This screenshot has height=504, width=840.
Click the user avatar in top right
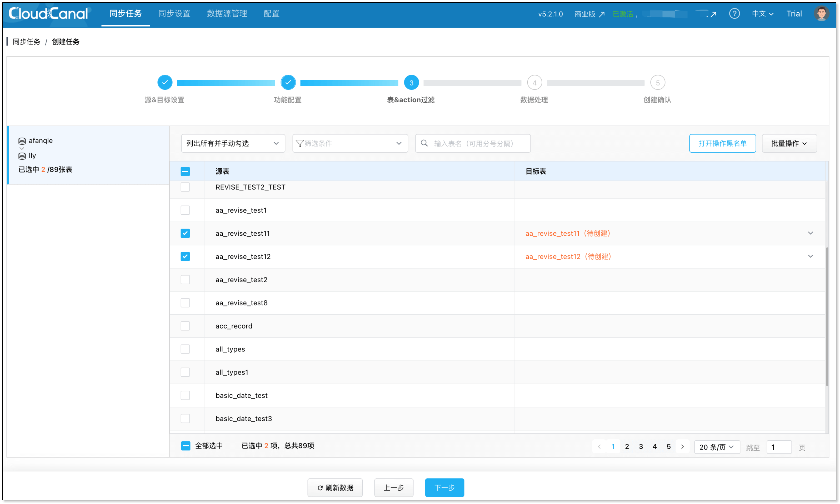pyautogui.click(x=821, y=14)
